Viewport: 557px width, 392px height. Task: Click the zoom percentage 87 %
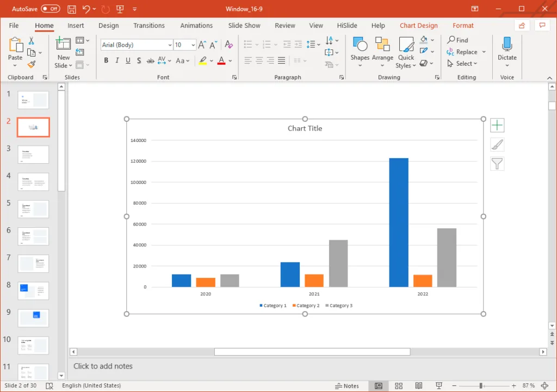click(x=528, y=385)
